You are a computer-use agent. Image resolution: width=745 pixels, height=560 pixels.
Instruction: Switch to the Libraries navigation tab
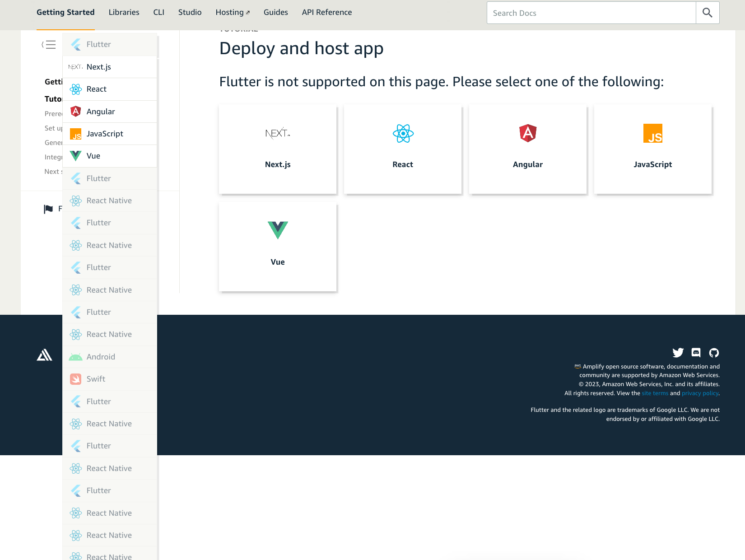[124, 12]
